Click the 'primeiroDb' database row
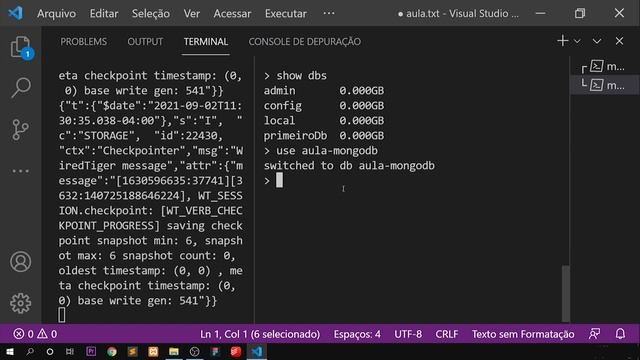Viewport: 640px width, 360px height. (x=324, y=136)
